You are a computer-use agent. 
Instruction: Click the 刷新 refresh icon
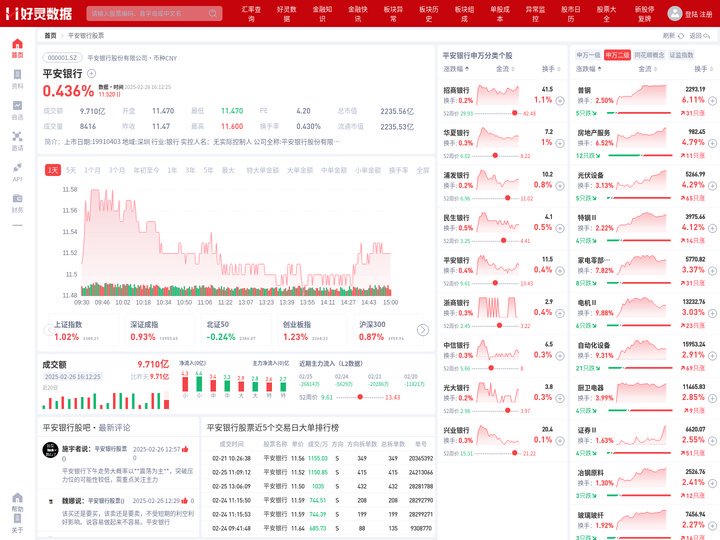tap(681, 35)
